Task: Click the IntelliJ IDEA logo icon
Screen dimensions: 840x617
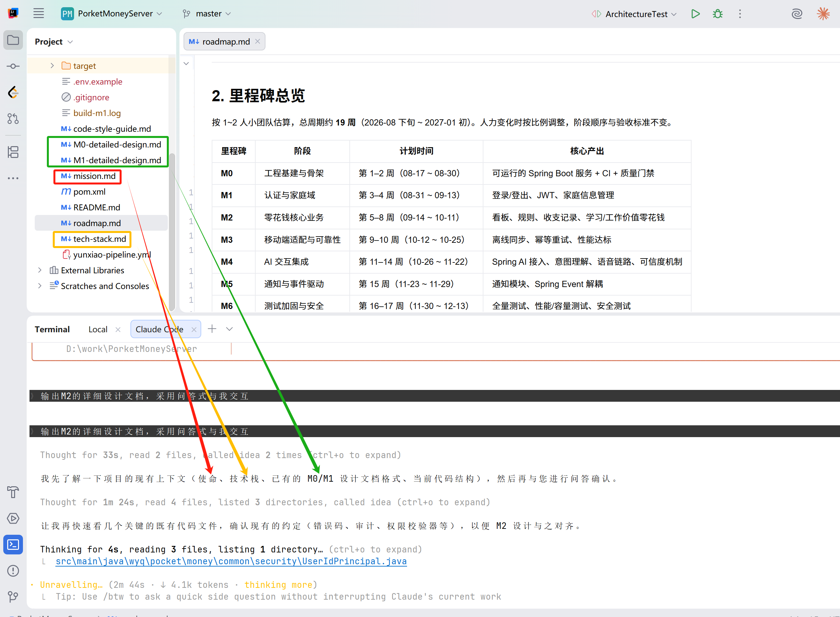Action: pyautogui.click(x=13, y=13)
